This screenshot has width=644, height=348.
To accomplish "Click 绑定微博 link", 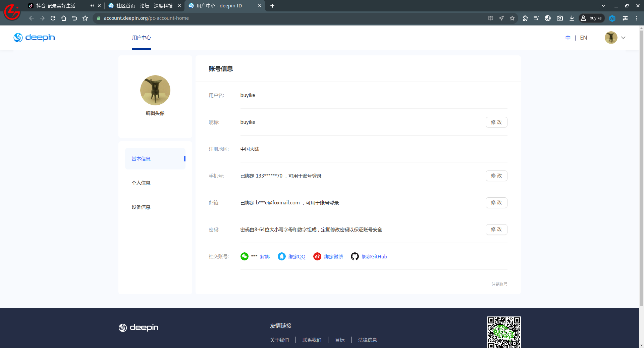I will point(333,257).
